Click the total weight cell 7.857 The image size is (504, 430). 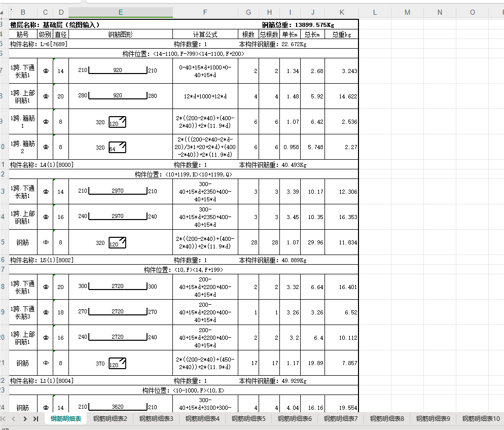(342, 363)
